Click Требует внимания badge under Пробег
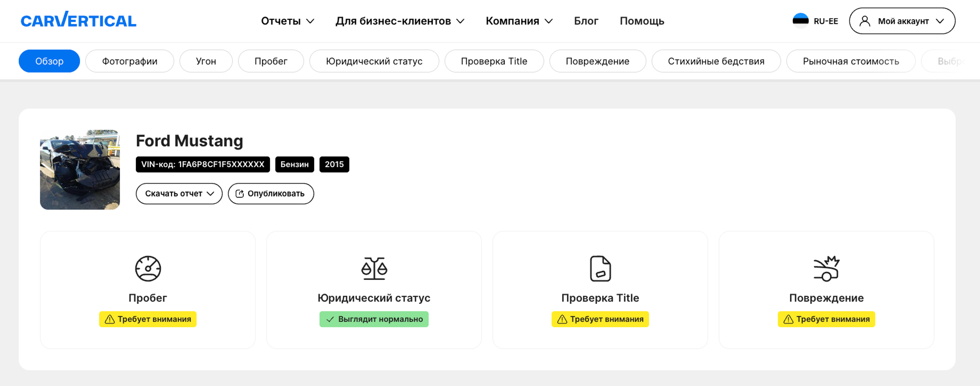 [148, 319]
